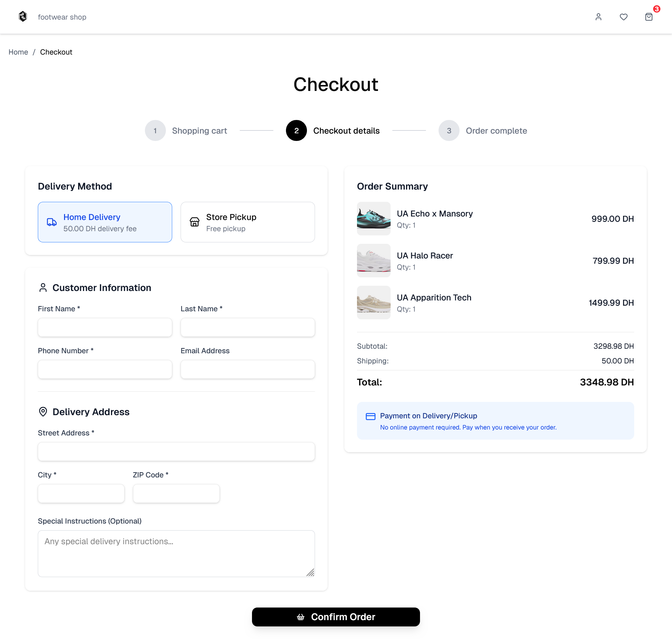This screenshot has height=639, width=672.
Task: Click the credit card payment icon
Action: coord(370,416)
